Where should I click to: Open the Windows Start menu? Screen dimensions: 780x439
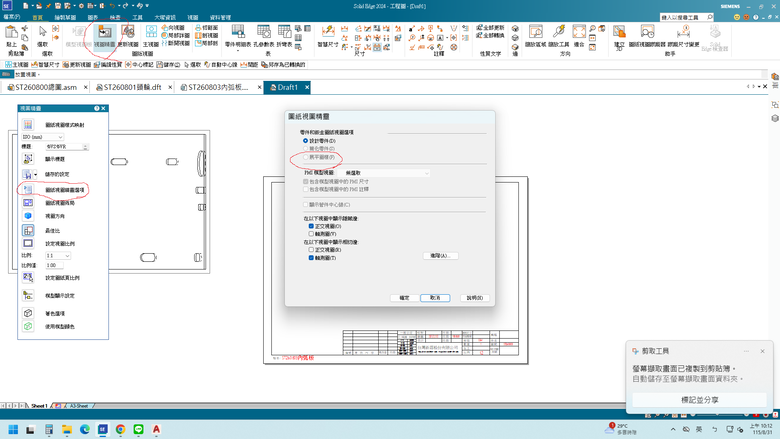[13, 430]
